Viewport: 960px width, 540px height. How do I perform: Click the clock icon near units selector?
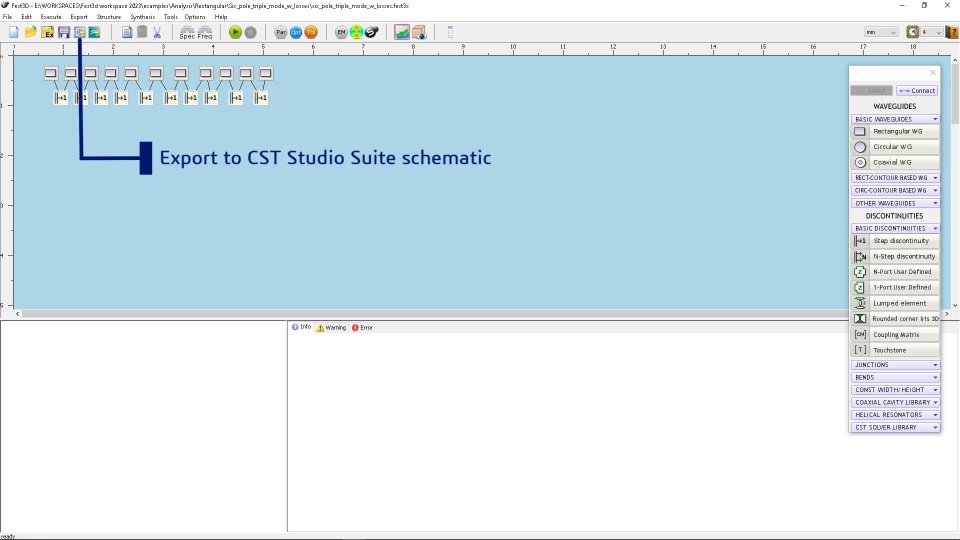pos(913,32)
